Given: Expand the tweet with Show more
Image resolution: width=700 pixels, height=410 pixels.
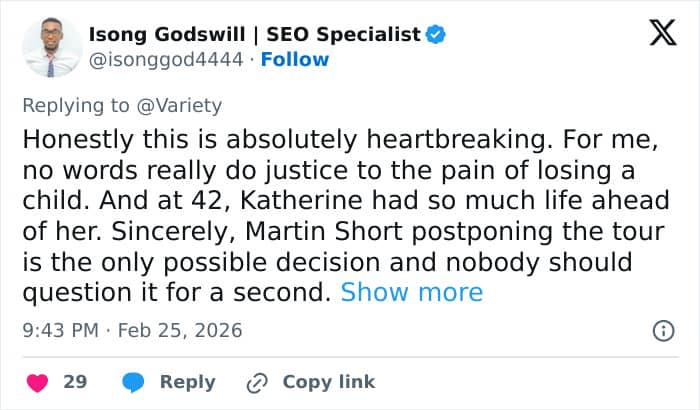Looking at the screenshot, I should [412, 293].
